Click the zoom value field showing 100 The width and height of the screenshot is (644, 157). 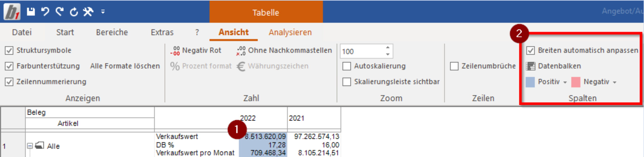point(362,51)
